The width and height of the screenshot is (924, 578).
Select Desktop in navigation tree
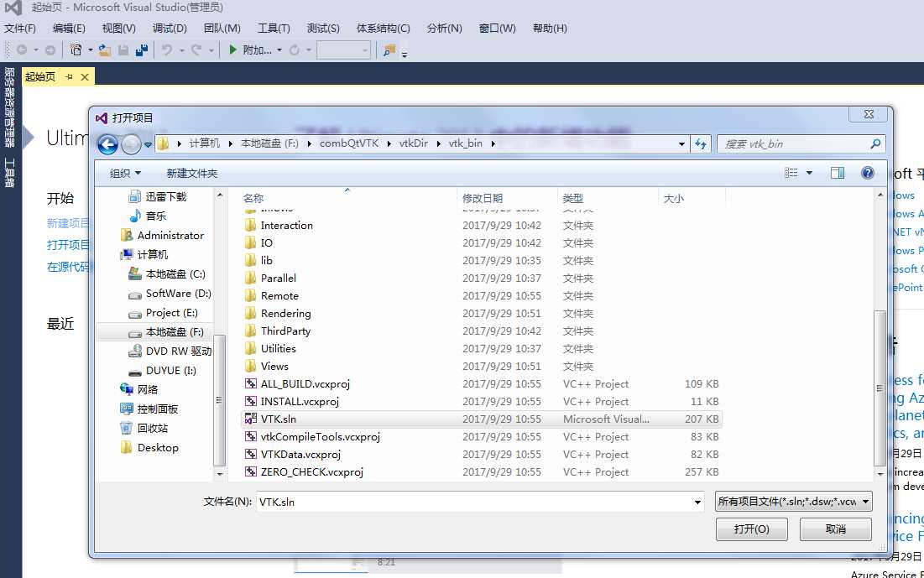click(149, 448)
